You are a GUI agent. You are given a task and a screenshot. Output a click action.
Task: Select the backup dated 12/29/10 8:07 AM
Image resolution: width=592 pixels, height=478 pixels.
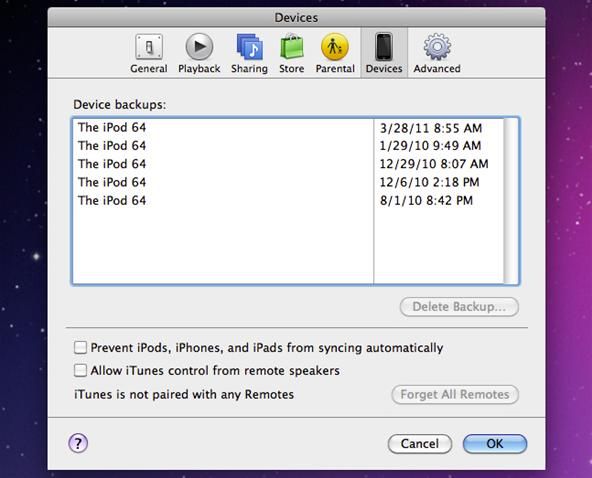click(288, 164)
